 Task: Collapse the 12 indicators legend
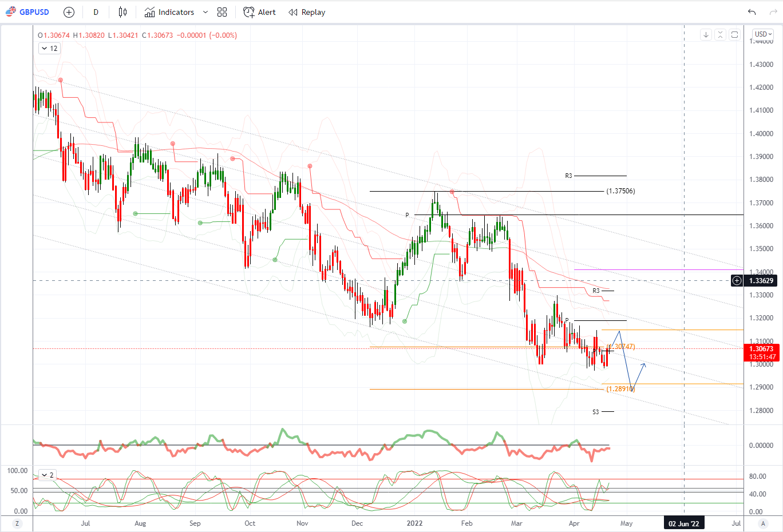[49, 49]
